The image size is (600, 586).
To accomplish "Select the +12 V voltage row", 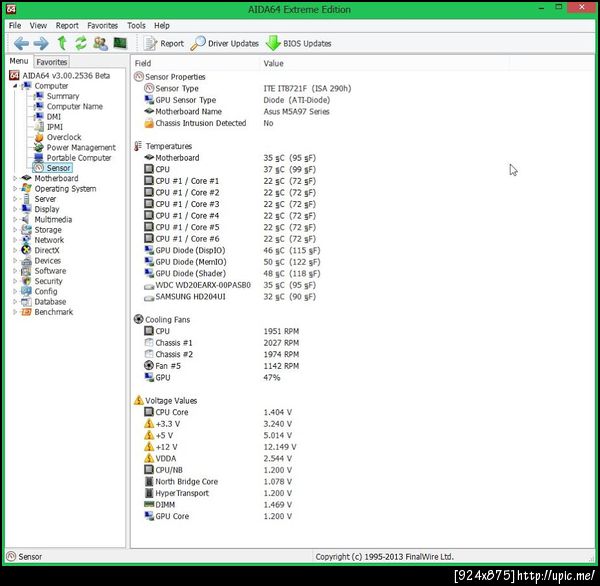I will (x=220, y=447).
